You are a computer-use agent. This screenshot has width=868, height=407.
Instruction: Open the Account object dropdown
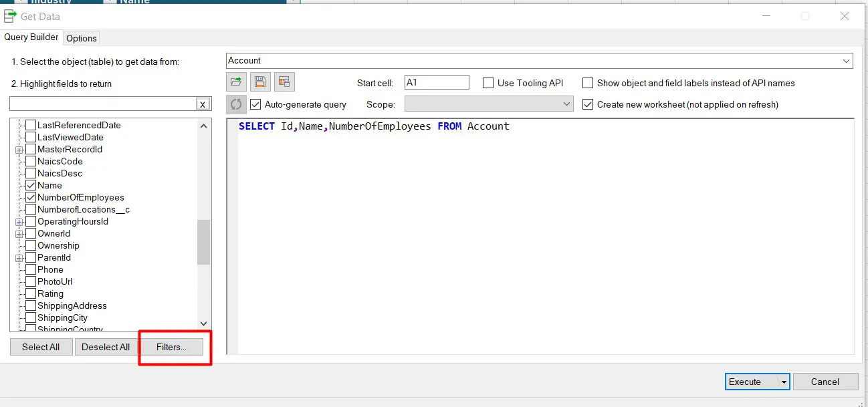[847, 61]
